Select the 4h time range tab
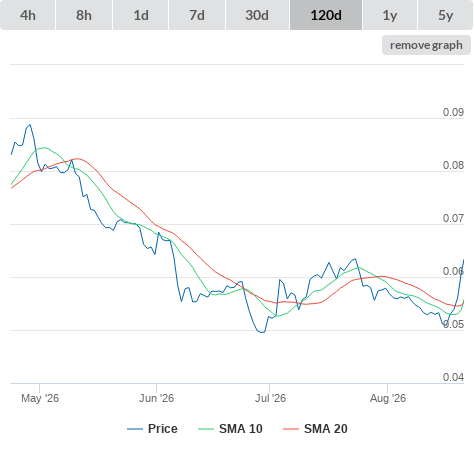The image size is (474, 455). pyautogui.click(x=28, y=15)
